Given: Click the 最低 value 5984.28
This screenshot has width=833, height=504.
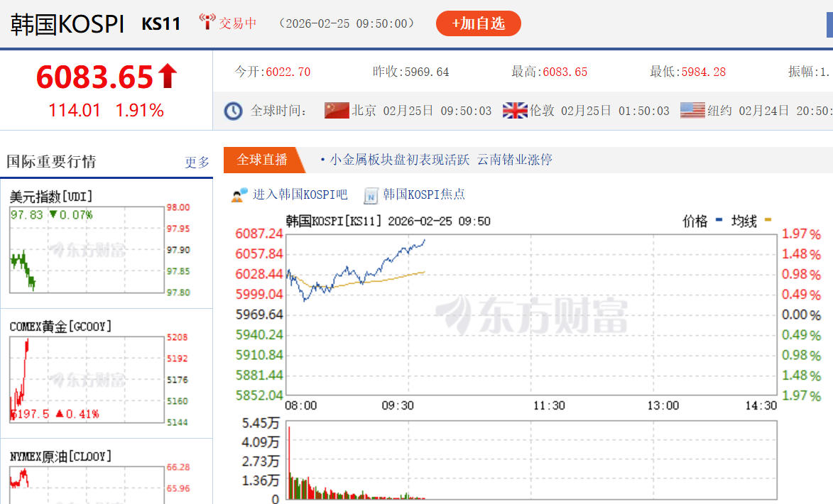Looking at the screenshot, I should (x=703, y=72).
